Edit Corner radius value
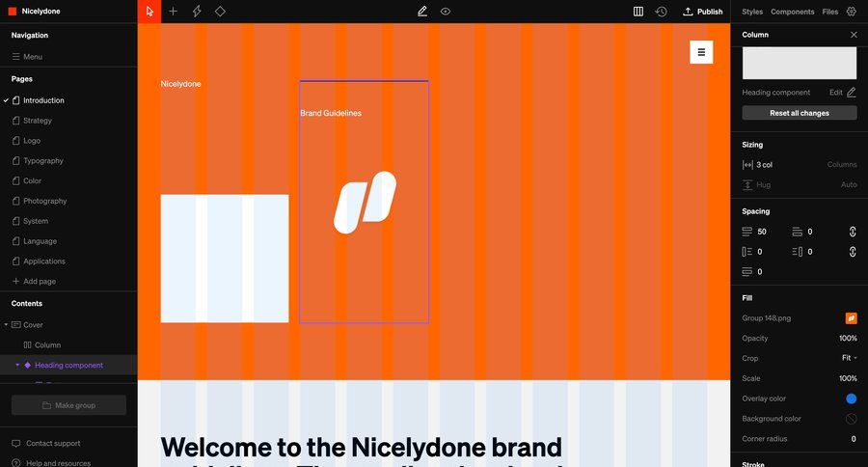The height and width of the screenshot is (467, 868). click(854, 439)
